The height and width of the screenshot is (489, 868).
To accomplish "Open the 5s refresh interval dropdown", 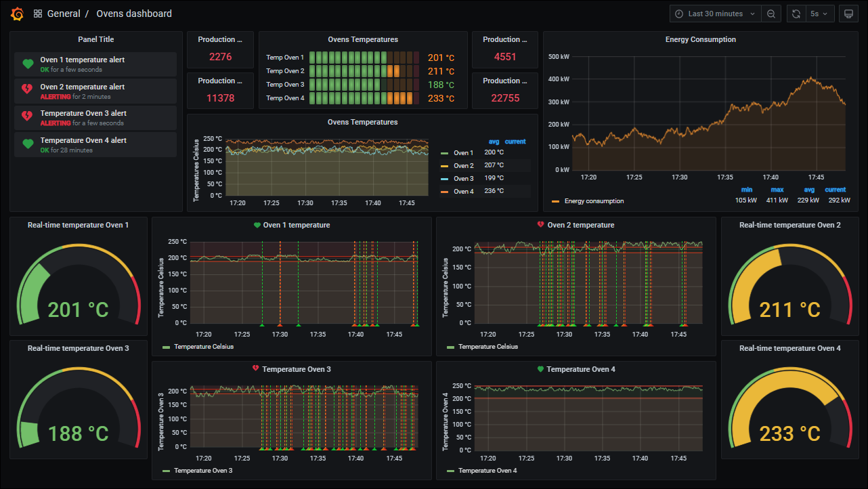I will click(819, 14).
